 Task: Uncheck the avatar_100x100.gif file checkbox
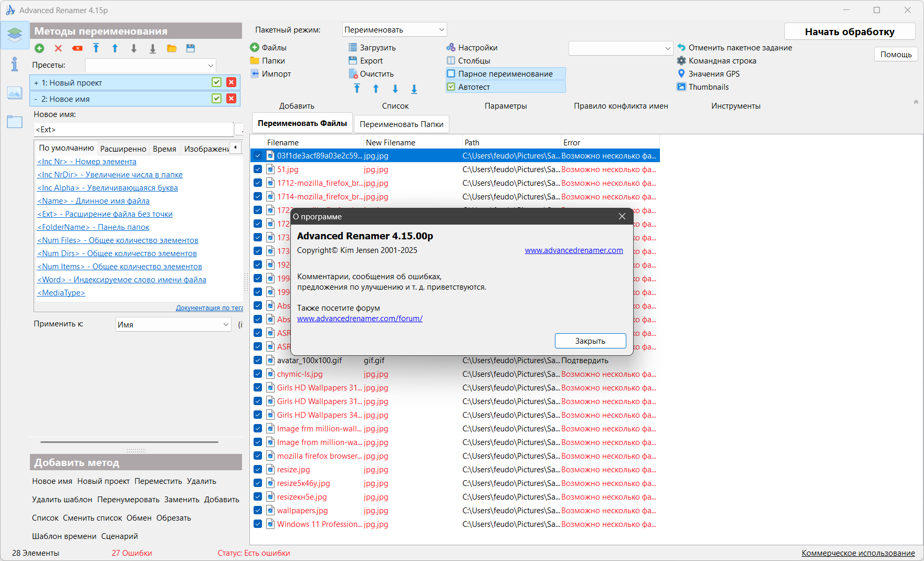pyautogui.click(x=258, y=361)
